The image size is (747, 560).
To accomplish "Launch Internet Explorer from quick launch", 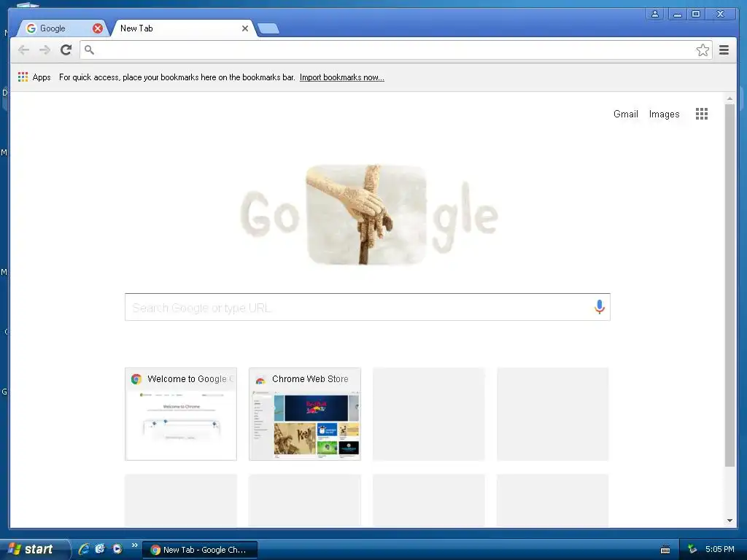I will 84,549.
